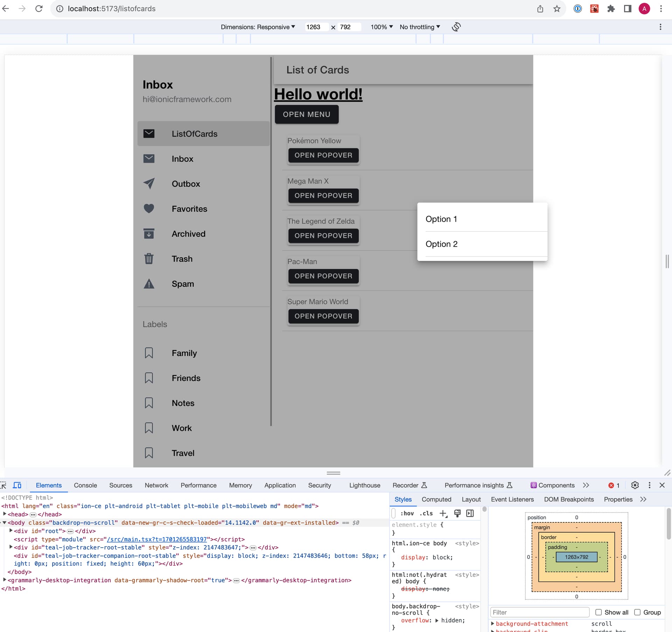The height and width of the screenshot is (632, 672).
Task: Open the No throttling dropdown
Action: click(x=420, y=27)
